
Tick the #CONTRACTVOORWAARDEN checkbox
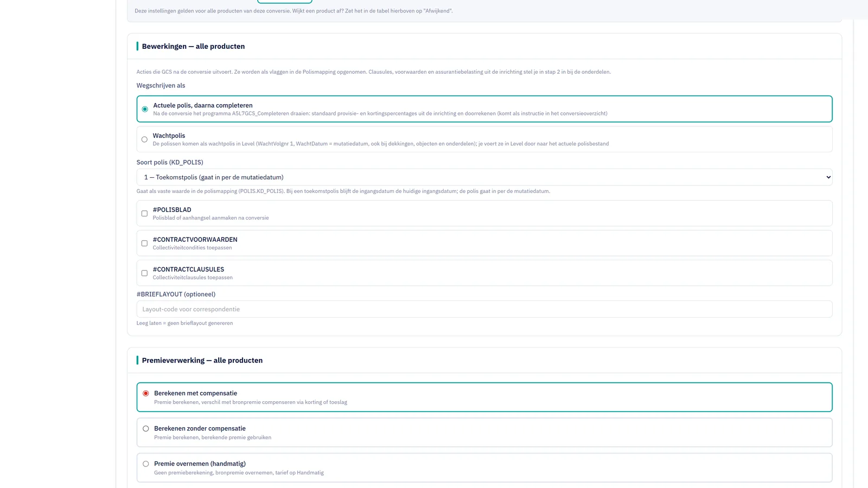[144, 243]
